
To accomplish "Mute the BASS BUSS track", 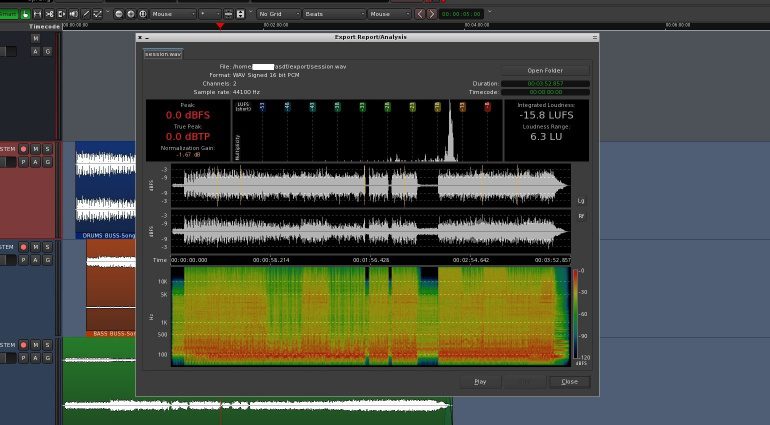I will coord(35,246).
